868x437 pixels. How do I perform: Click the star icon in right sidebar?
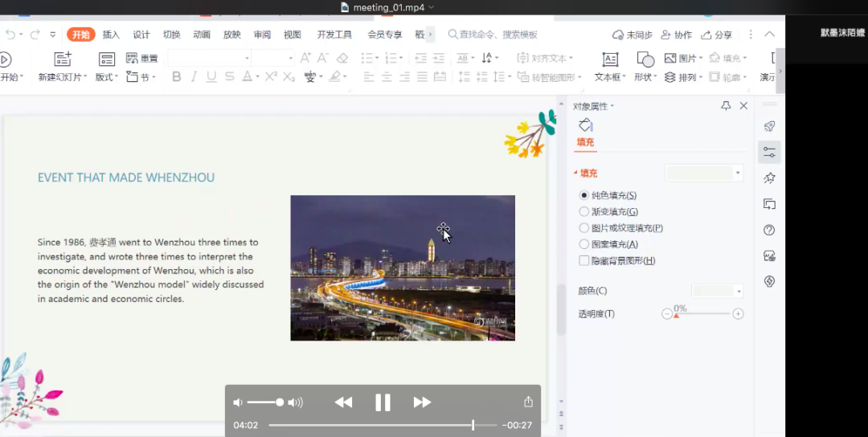769,178
